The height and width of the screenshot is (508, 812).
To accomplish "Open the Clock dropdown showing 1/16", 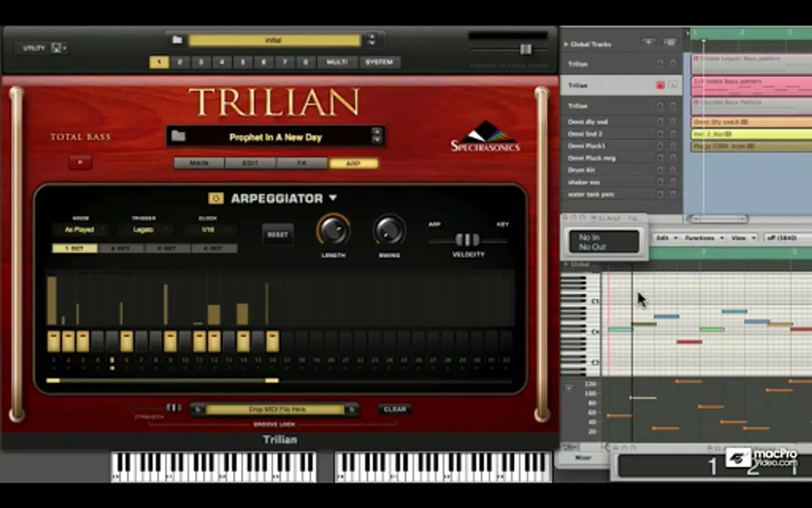I will pyautogui.click(x=208, y=230).
